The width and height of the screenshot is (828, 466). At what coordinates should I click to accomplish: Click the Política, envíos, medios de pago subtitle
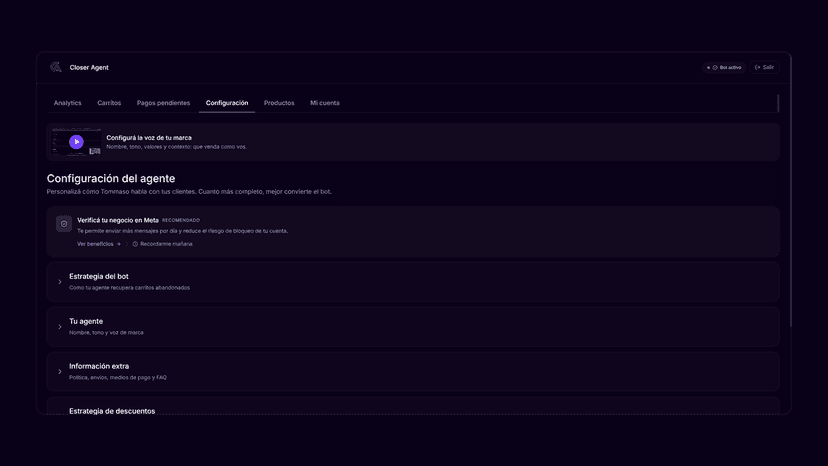(x=118, y=378)
